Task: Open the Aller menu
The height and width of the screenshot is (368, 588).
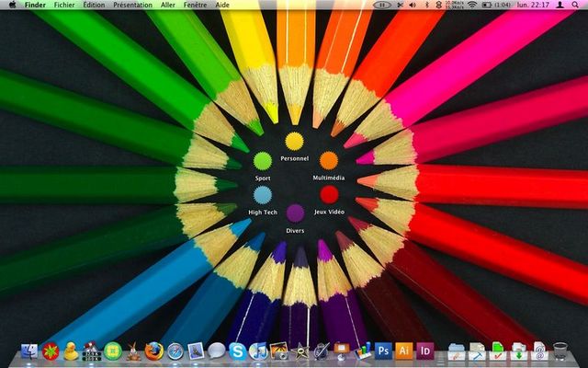Action: (167, 5)
